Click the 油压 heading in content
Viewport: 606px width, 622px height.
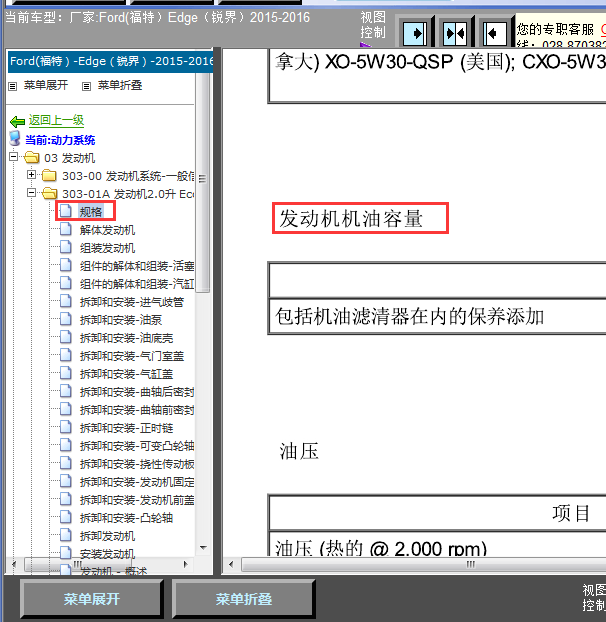pos(299,451)
